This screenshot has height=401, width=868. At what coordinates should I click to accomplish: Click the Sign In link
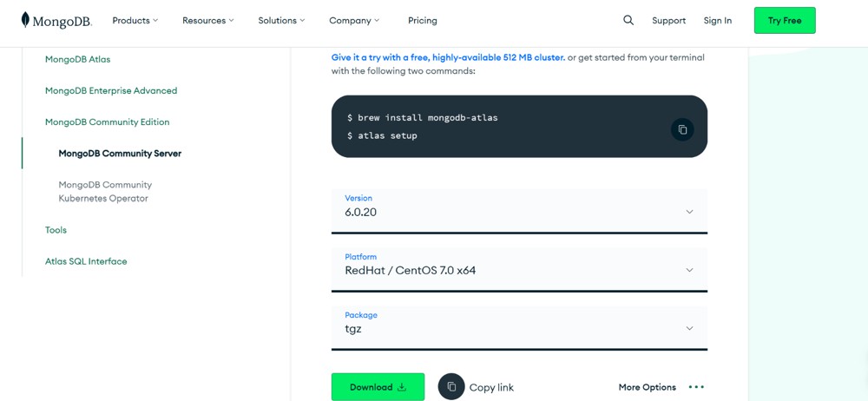tap(718, 20)
